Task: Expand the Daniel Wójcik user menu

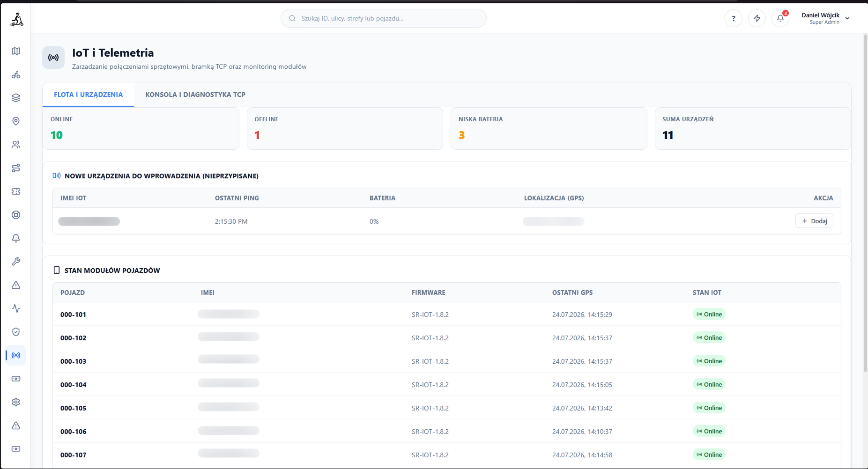Action: click(825, 18)
